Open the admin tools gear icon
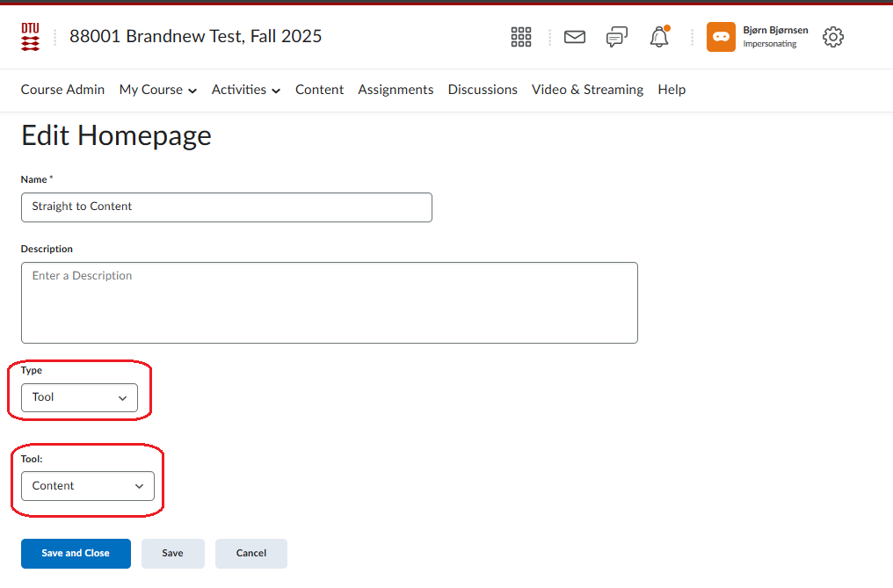This screenshot has width=893, height=588. 832,37
